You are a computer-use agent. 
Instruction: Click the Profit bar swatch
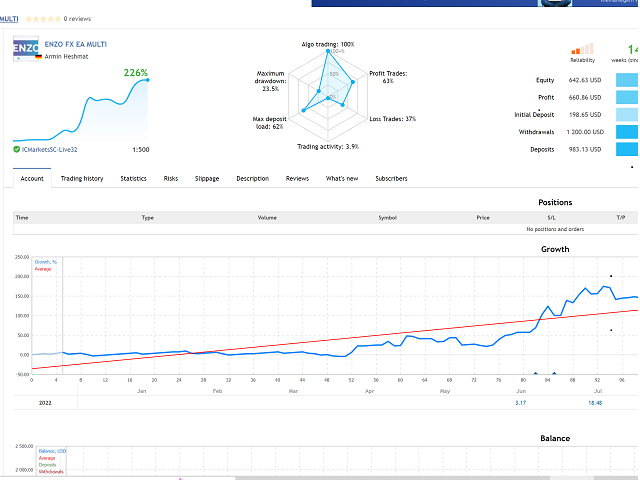627,97
